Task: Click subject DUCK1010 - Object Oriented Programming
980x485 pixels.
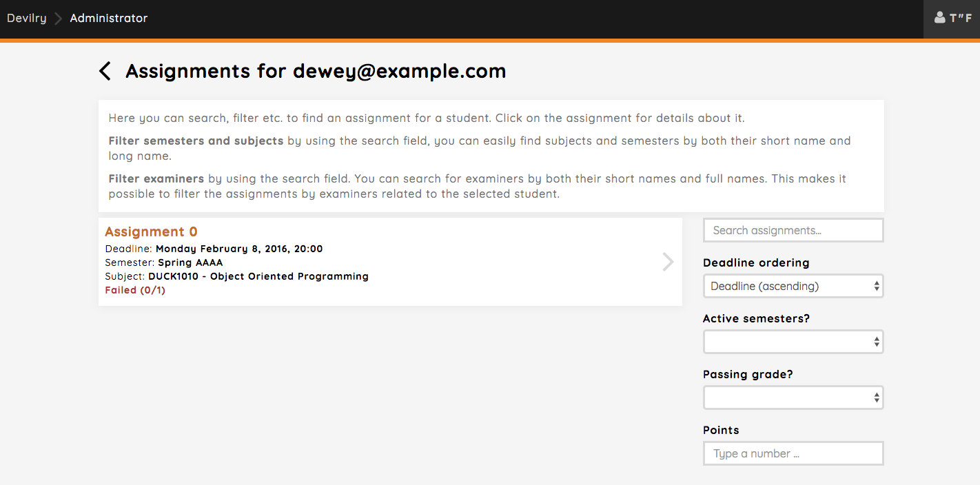Action: point(258,276)
